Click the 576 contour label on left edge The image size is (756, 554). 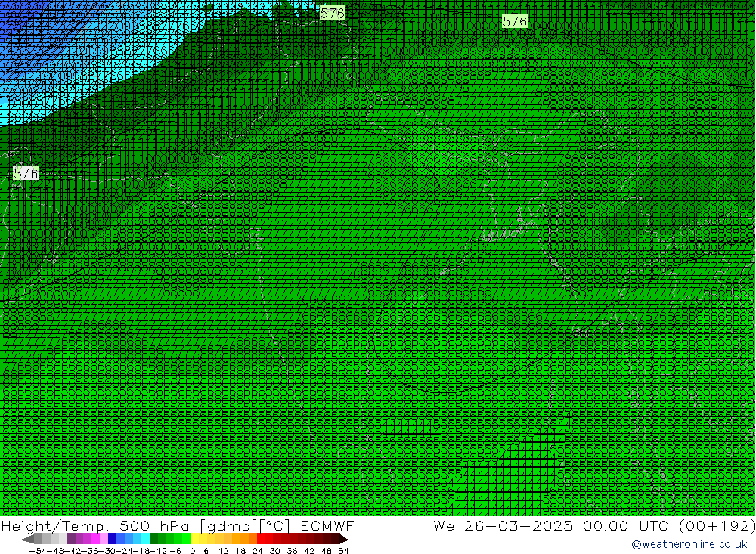pyautogui.click(x=26, y=173)
